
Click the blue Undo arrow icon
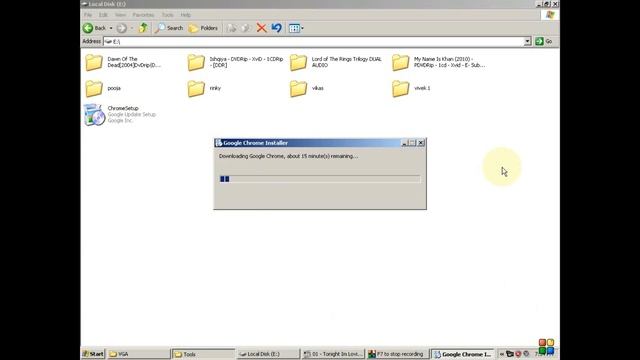[x=276, y=28]
